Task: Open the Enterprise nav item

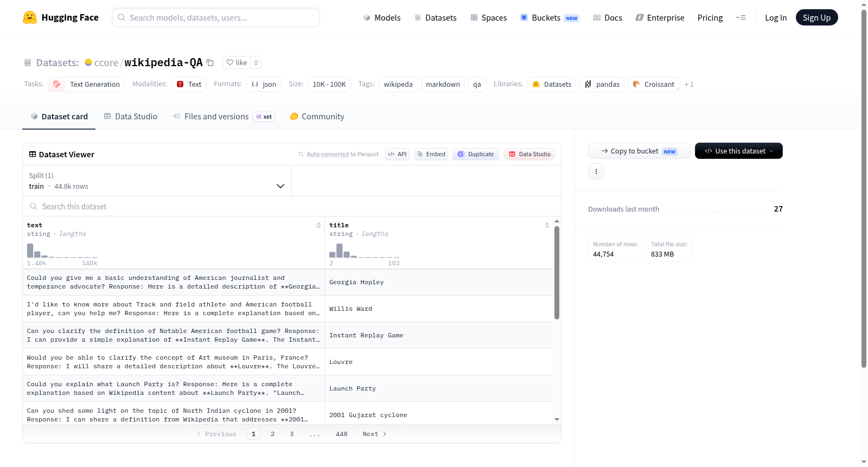Action: tap(660, 17)
